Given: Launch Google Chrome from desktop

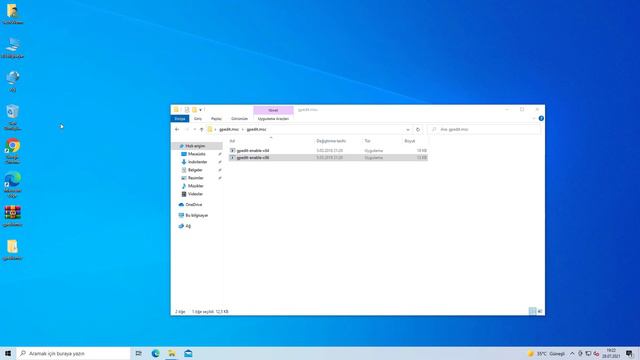Looking at the screenshot, I should [13, 151].
